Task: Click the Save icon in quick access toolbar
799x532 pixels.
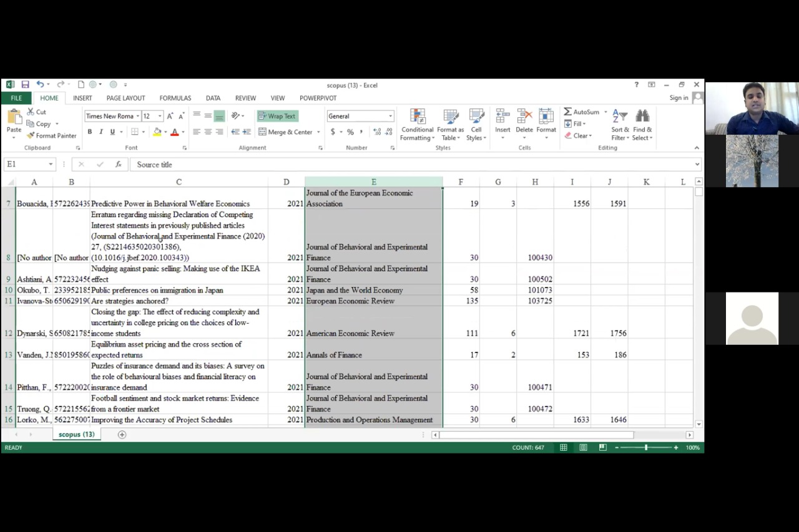Action: pos(25,85)
